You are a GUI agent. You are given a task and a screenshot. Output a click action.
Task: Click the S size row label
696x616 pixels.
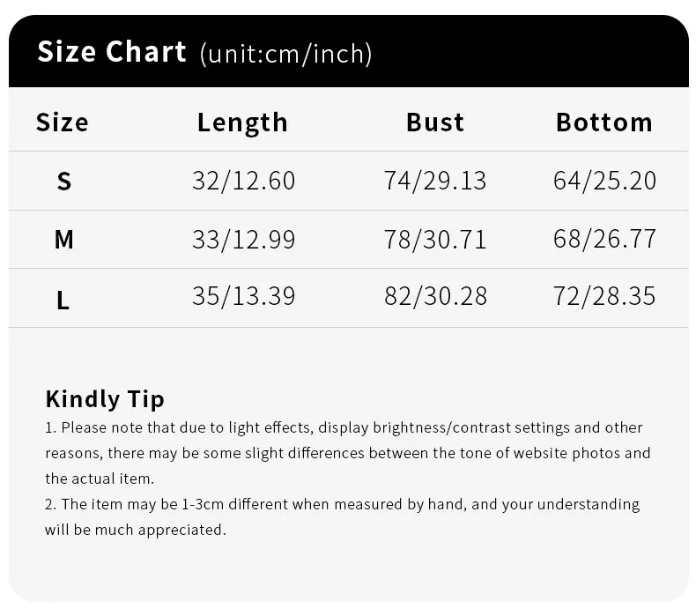click(64, 182)
